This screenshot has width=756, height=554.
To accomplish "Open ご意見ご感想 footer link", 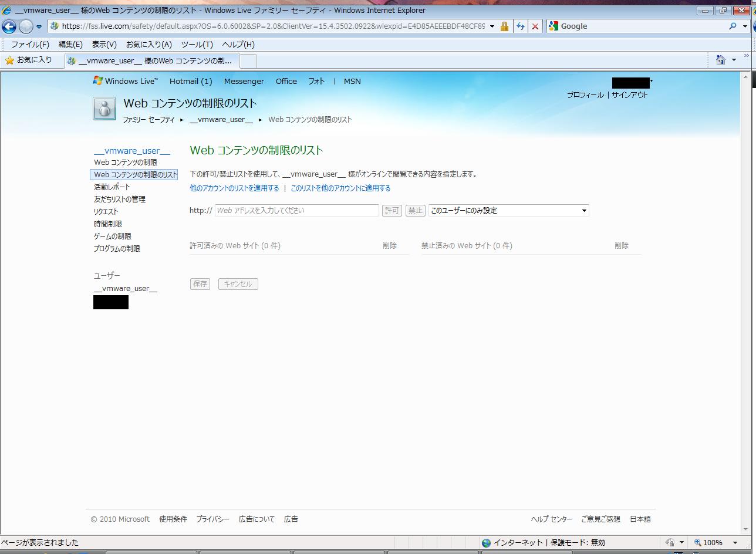I will click(600, 519).
